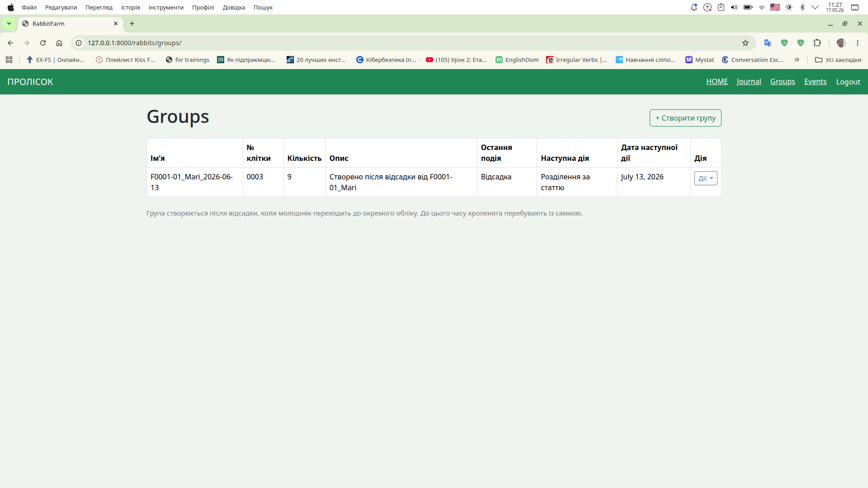Click the Файл menu

(x=29, y=7)
